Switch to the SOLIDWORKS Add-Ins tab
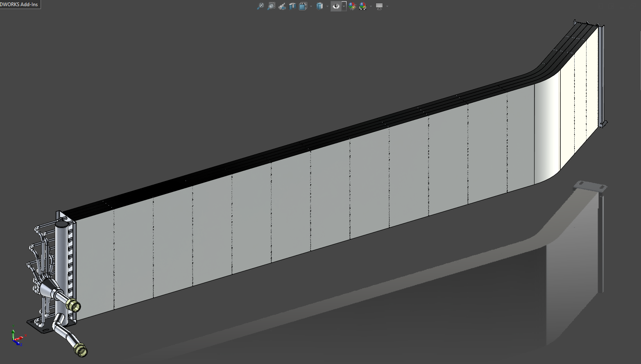The height and width of the screenshot is (364, 641). 19,5
